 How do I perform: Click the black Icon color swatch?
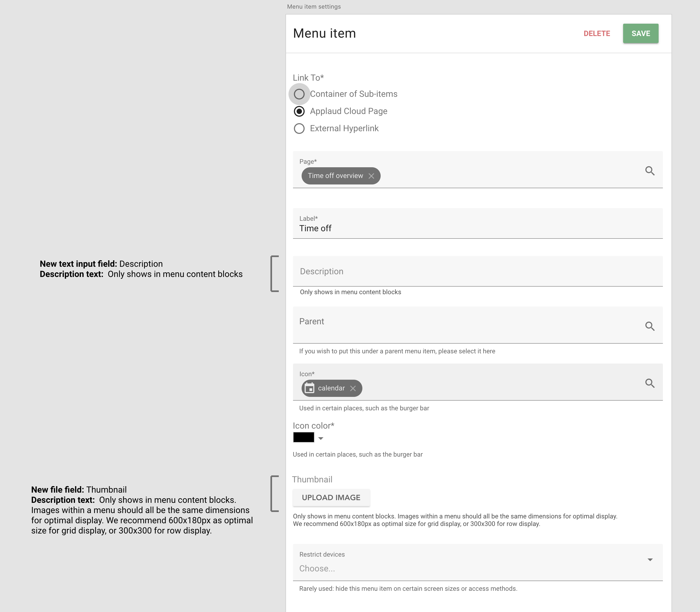303,437
